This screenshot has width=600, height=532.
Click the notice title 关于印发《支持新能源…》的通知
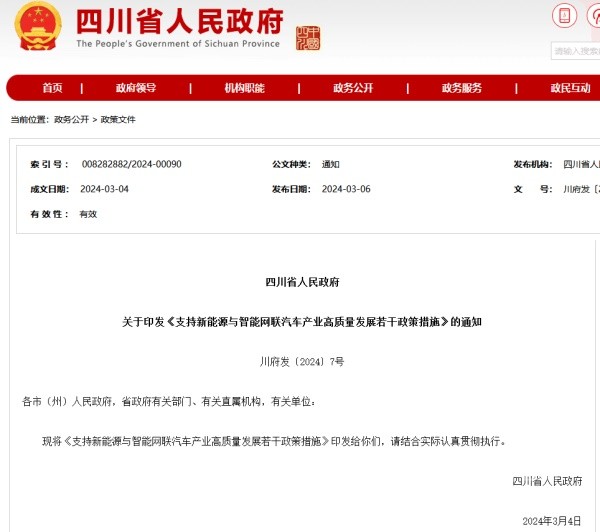tap(302, 322)
